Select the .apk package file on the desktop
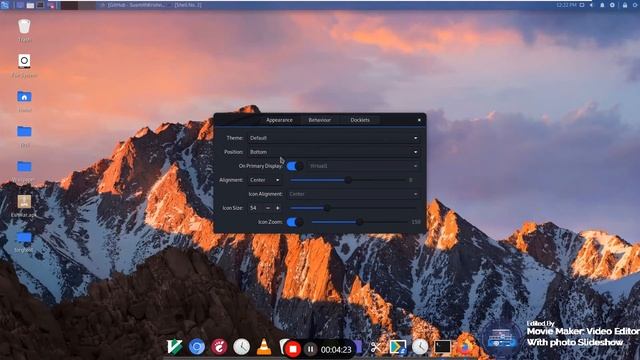The width and height of the screenshot is (640, 360). [24, 202]
